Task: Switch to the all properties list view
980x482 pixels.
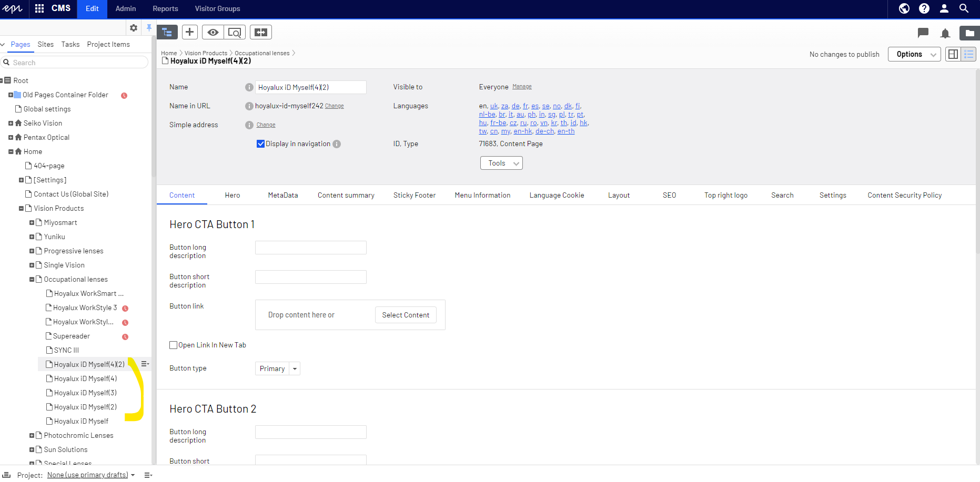Action: [x=968, y=54]
